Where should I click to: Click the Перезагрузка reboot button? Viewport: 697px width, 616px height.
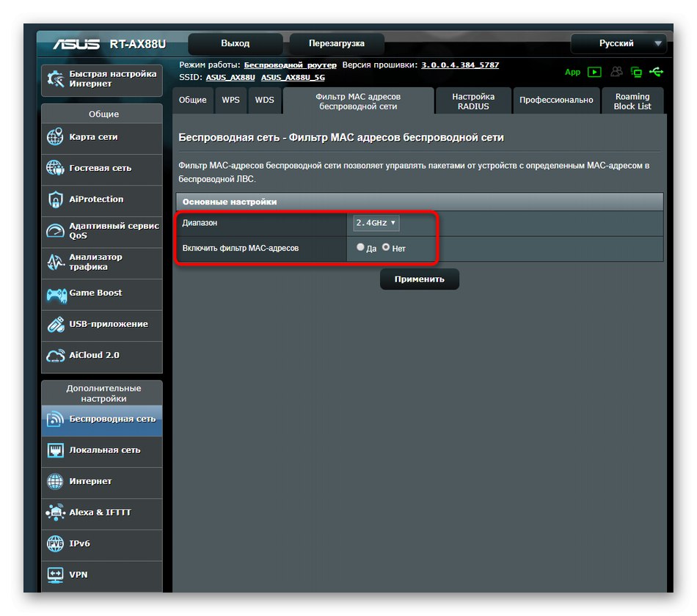[337, 43]
